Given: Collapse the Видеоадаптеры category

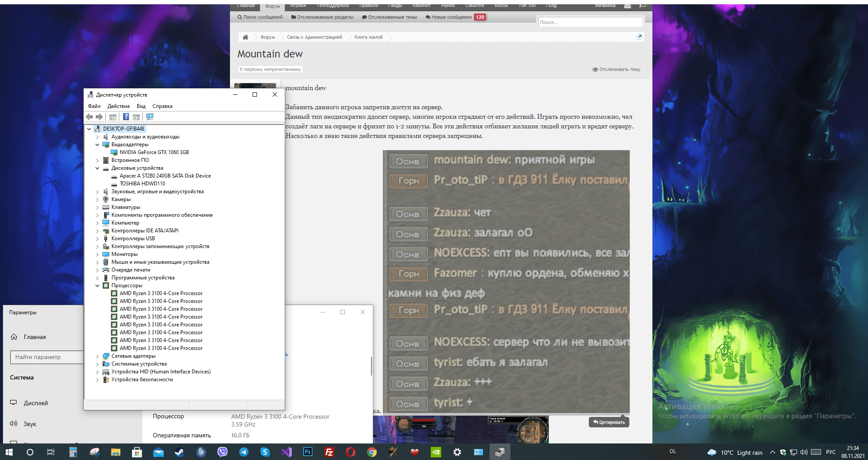Looking at the screenshot, I should click(x=98, y=145).
